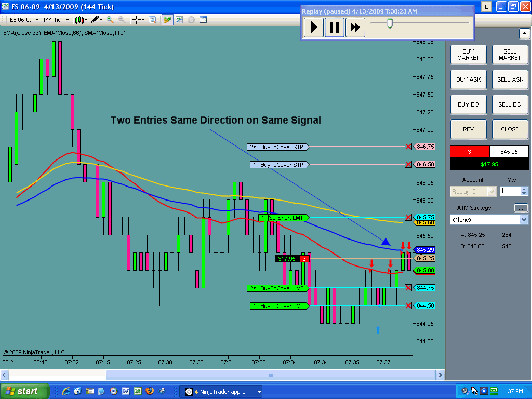Select the 2s BuyToCover LMT order flag
Image resolution: width=532 pixels, height=399 pixels.
[x=278, y=288]
